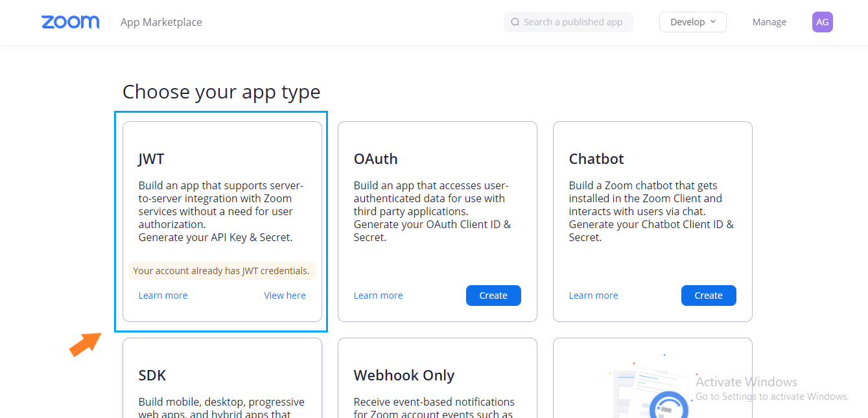868x418 pixels.
Task: Click the JWT credentials notice
Action: pos(222,271)
